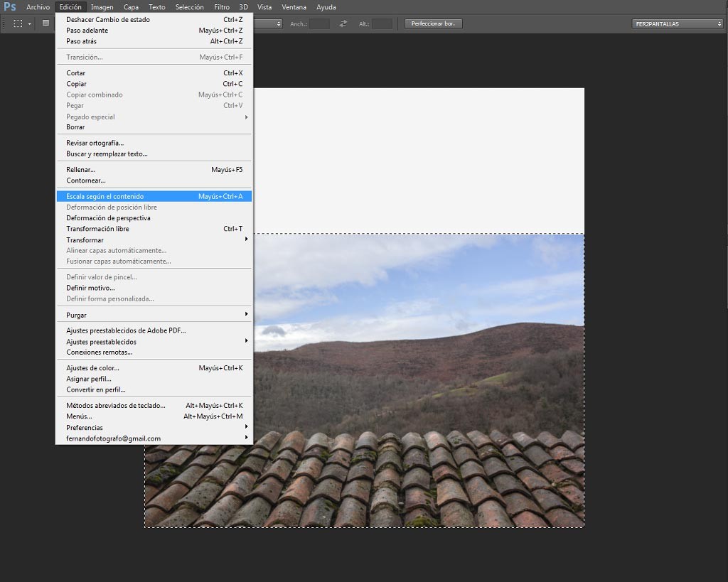Open the Archivo menu
728x582 pixels.
(x=38, y=7)
